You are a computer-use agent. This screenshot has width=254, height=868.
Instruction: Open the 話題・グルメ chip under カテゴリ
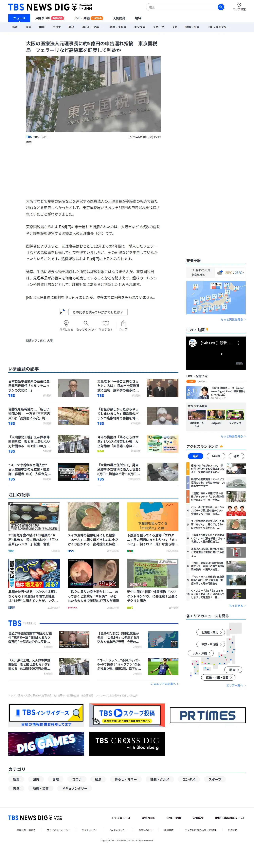click(160, 779)
